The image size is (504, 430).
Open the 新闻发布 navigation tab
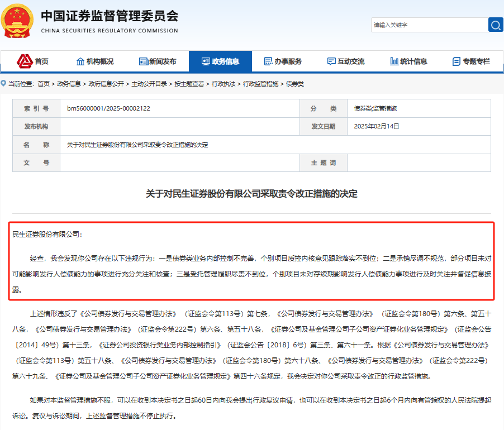coord(158,61)
